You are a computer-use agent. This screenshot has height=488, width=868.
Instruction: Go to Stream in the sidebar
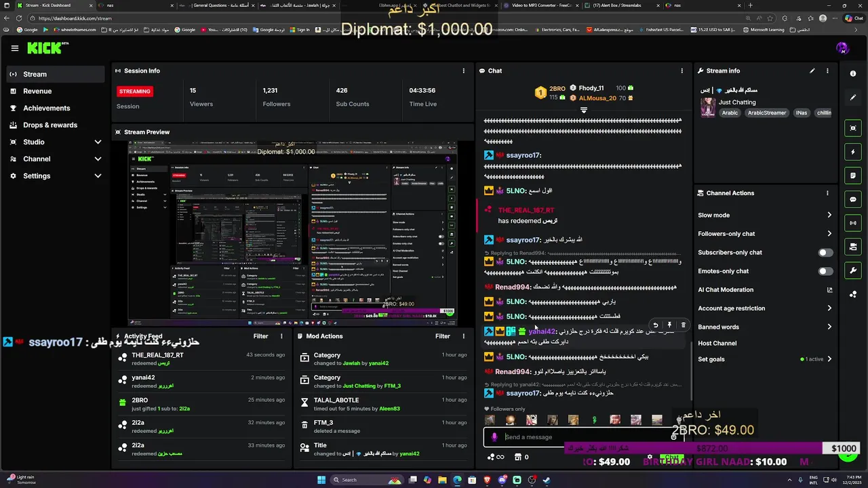56,74
